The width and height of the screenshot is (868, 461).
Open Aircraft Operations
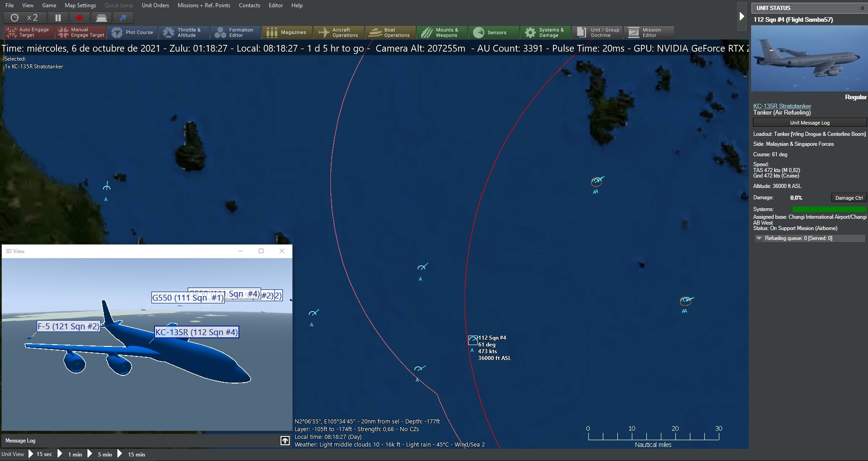coord(338,32)
